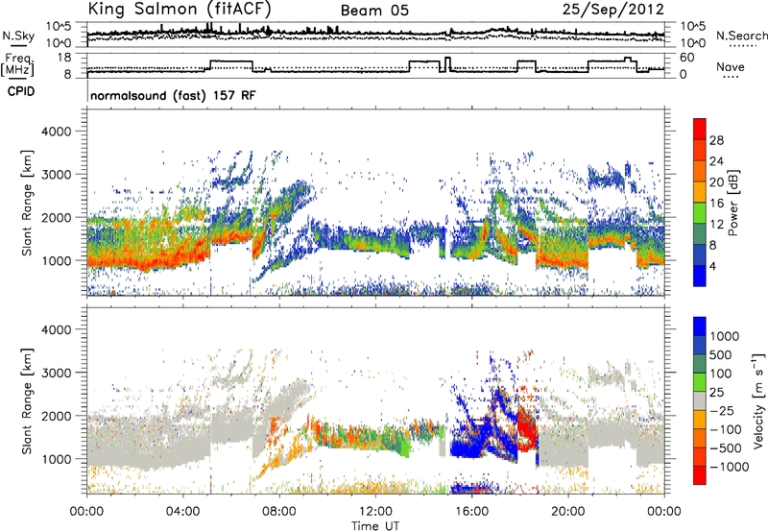Click the "100" velocity color bar label
The image size is (768, 532).
[x=720, y=374]
